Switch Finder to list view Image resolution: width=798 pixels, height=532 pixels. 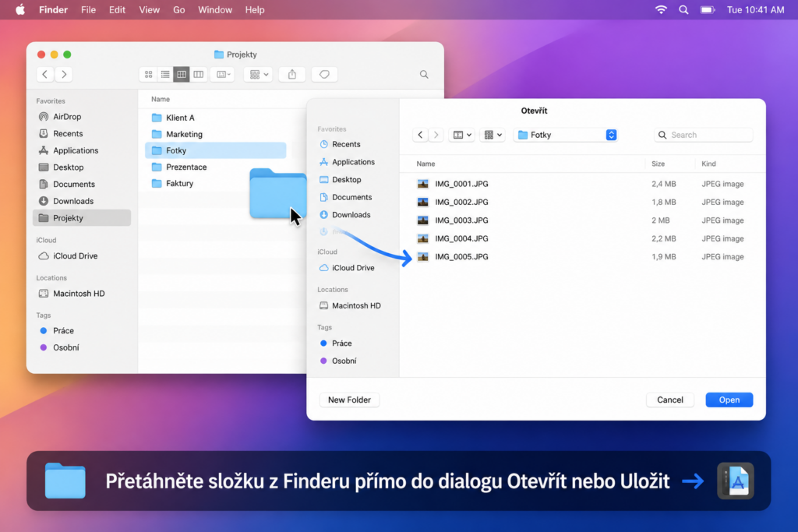point(165,75)
